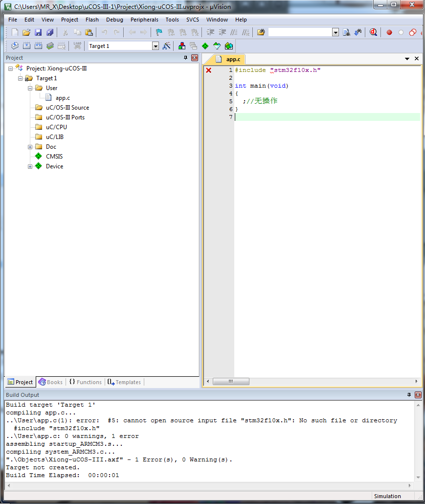The height and width of the screenshot is (504, 425).
Task: Start a Debug Session with the red d icon
Action: pos(373,32)
